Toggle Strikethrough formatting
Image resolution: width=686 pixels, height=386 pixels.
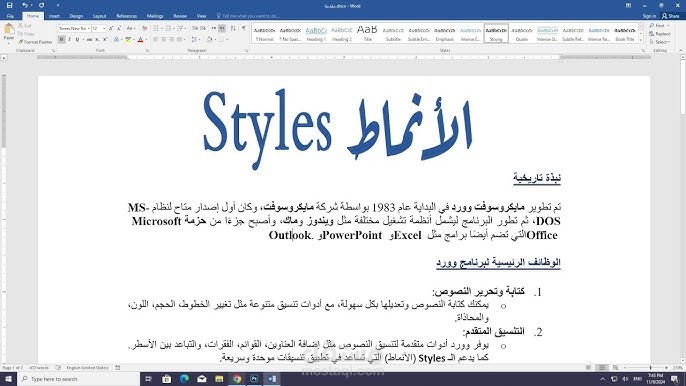(x=89, y=40)
